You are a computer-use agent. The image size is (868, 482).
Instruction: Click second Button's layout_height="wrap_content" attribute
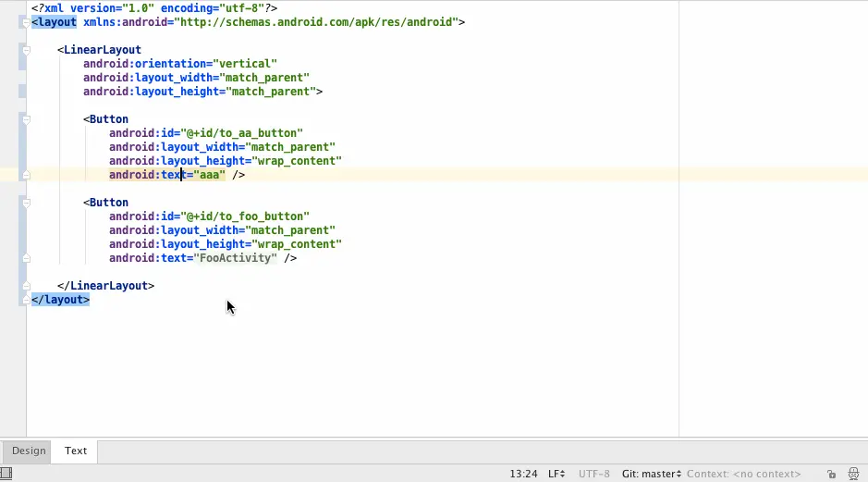(226, 244)
